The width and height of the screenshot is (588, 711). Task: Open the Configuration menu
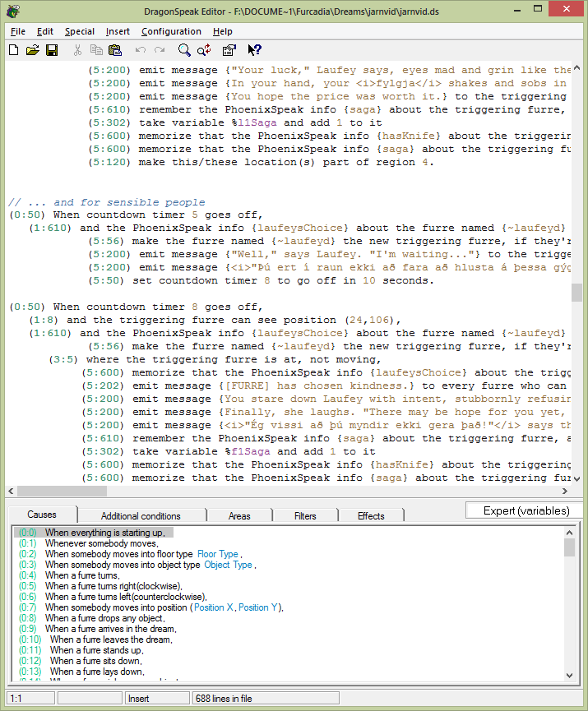pos(171,31)
